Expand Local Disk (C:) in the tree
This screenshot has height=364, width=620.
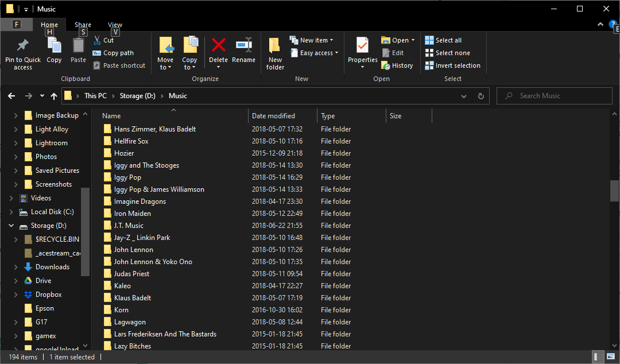11,212
